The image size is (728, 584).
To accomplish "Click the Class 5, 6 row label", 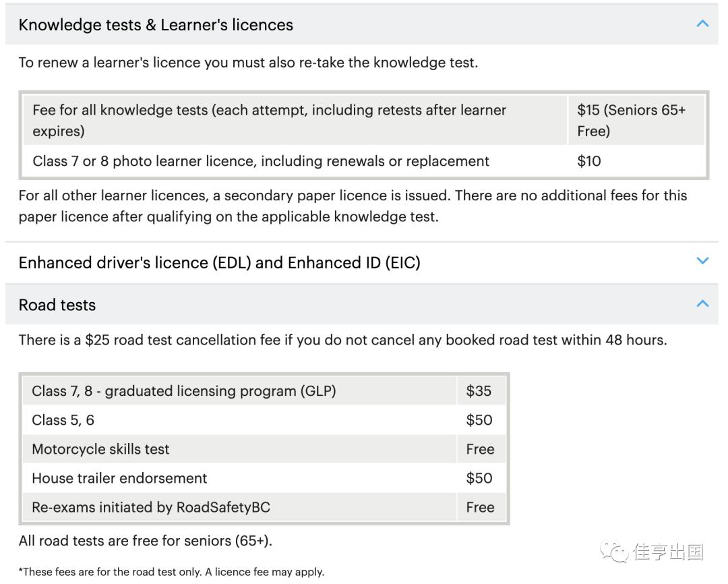I will click(x=63, y=420).
